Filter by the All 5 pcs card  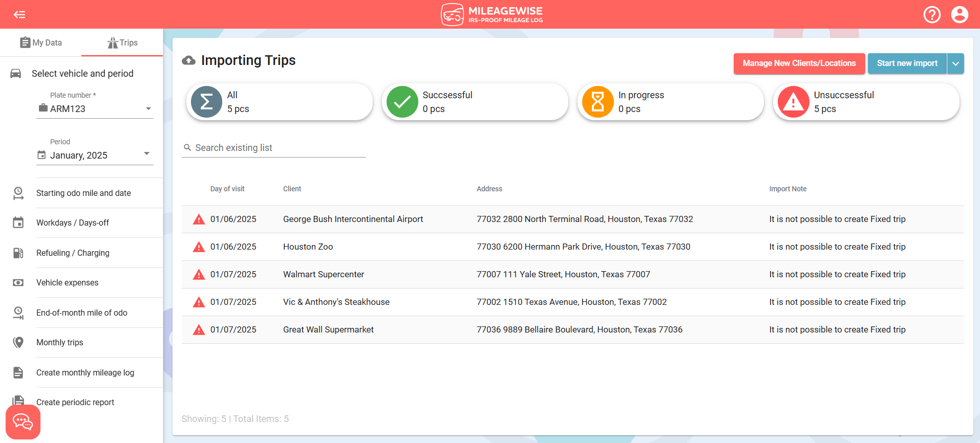pos(280,102)
